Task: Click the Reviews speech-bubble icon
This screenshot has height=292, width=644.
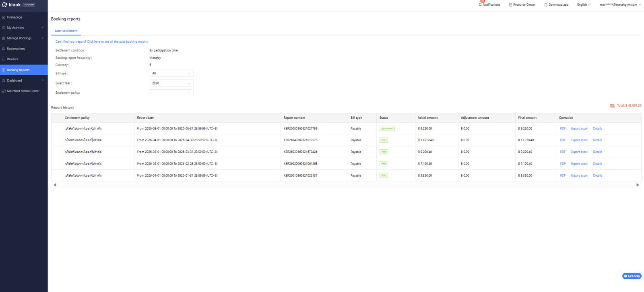Action: point(4,59)
